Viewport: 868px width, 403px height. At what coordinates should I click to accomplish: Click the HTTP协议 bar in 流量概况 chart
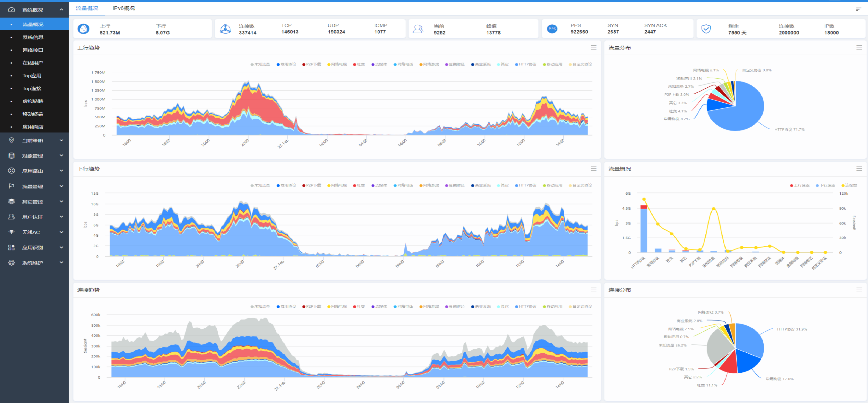(x=644, y=231)
